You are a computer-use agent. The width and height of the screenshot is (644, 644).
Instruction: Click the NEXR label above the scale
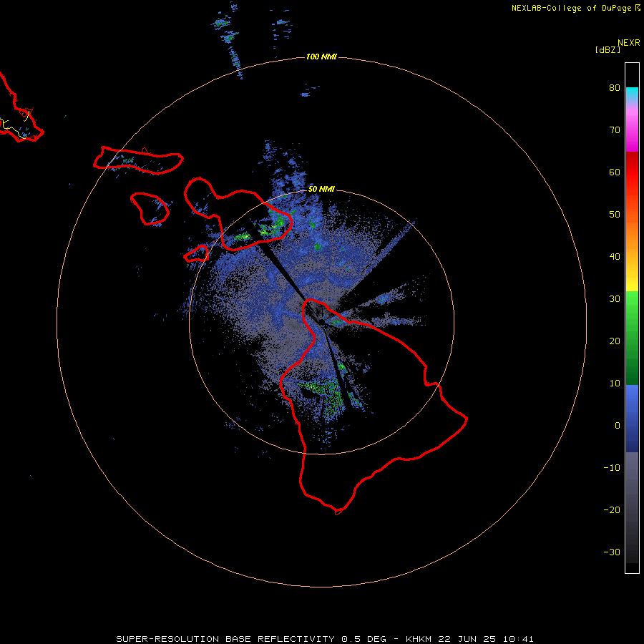[x=629, y=43]
